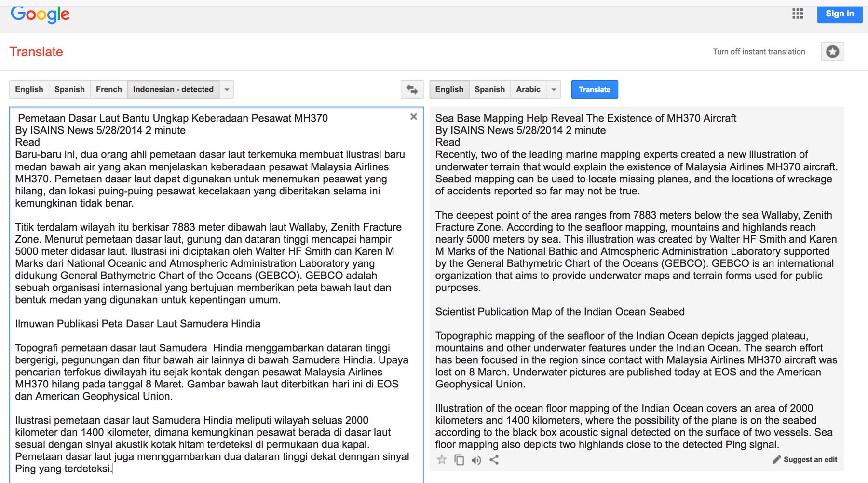Image resolution: width=868 pixels, height=483 pixels.
Task: Open the Google apps grid
Action: 798,14
